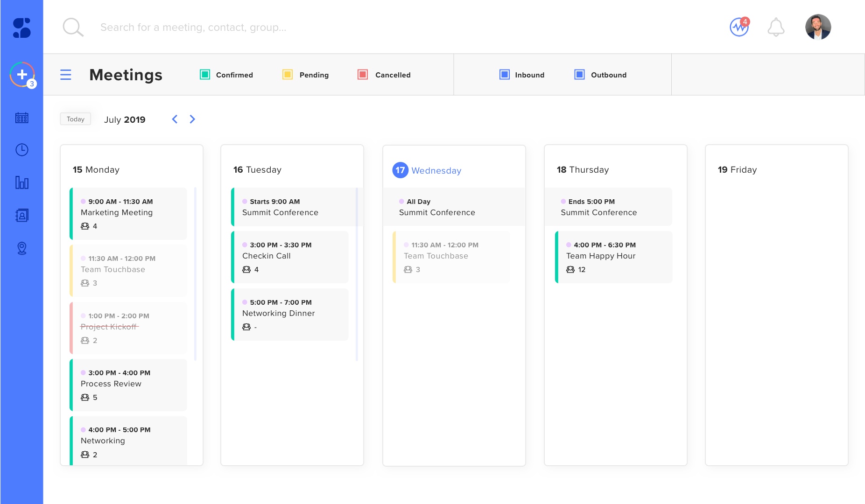Open the location pin icon in sidebar

(x=22, y=248)
